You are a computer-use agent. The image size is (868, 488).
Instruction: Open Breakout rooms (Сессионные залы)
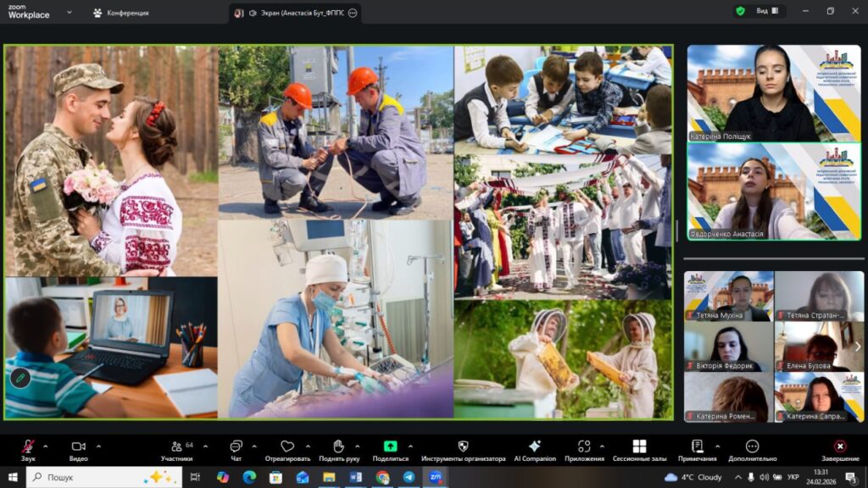click(639, 446)
